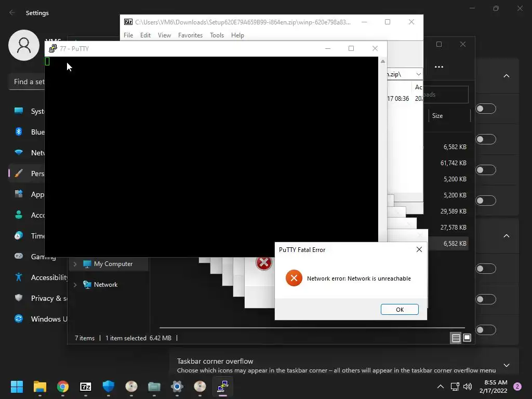Screen dimensions: 532x399
Task: Switch to PuTTY taskbar icon
Action: 222,387
